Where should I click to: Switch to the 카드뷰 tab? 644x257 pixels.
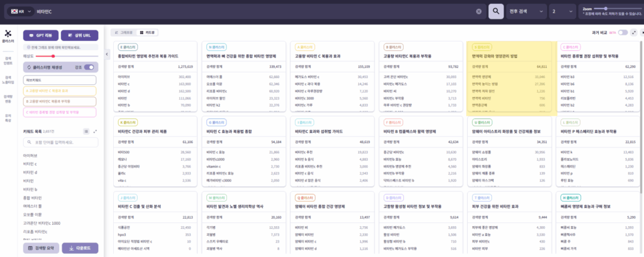click(150, 32)
